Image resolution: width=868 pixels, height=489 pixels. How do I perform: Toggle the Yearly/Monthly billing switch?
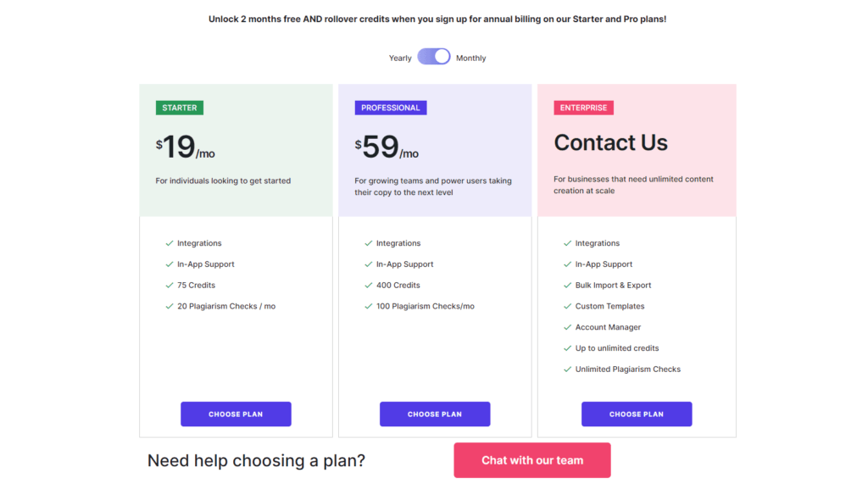point(433,57)
